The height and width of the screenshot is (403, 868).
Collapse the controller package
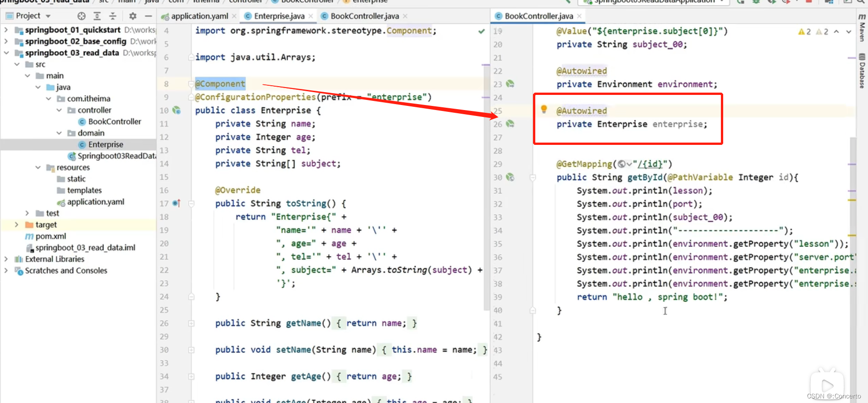[59, 110]
